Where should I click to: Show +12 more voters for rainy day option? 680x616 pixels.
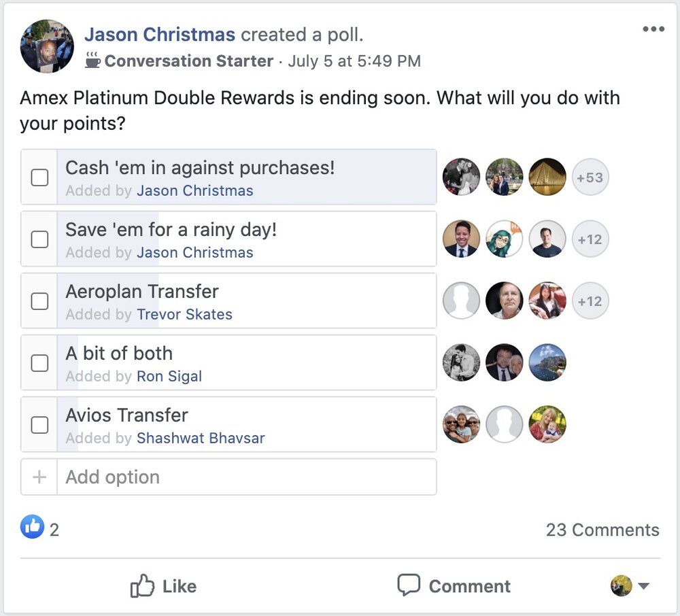point(590,239)
